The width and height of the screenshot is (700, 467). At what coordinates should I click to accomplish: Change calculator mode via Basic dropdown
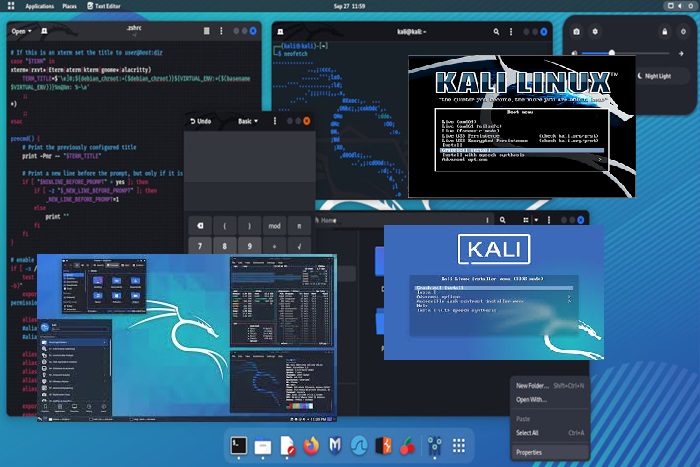tap(247, 121)
